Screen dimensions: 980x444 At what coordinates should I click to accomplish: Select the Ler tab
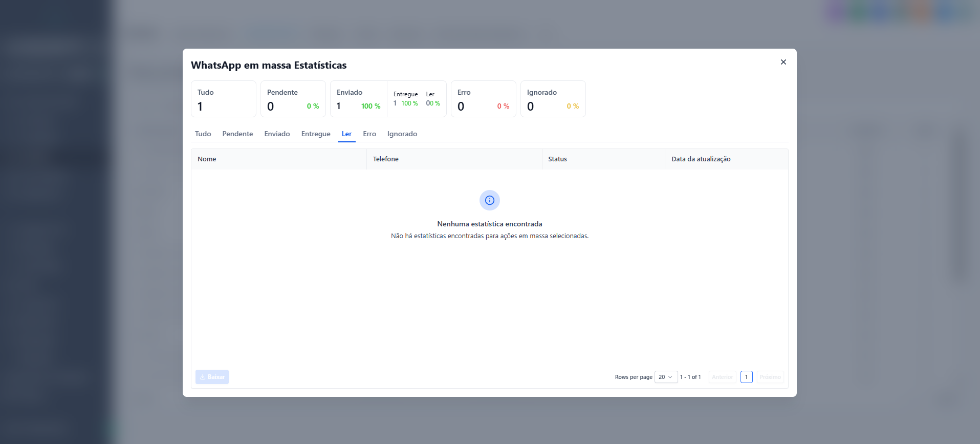[346, 134]
